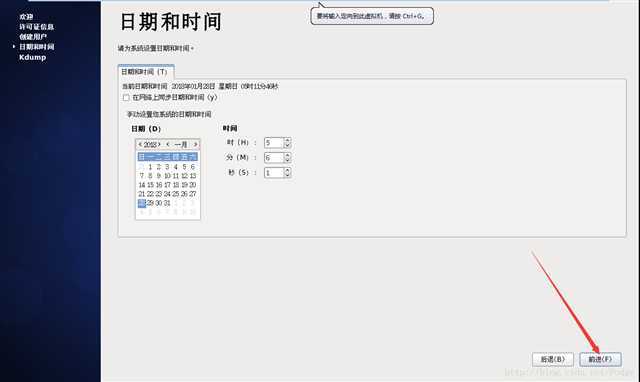Pick day 20 in the calendar

click(x=193, y=185)
